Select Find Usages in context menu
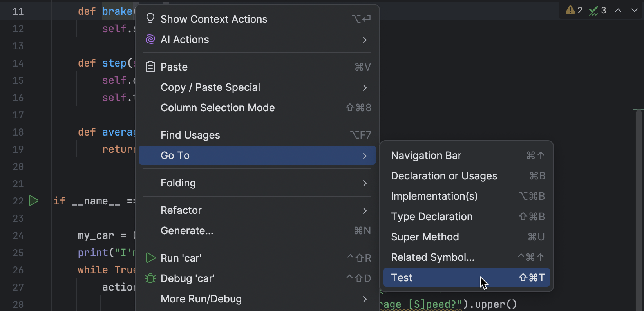Image resolution: width=644 pixels, height=311 pixels. click(x=190, y=135)
